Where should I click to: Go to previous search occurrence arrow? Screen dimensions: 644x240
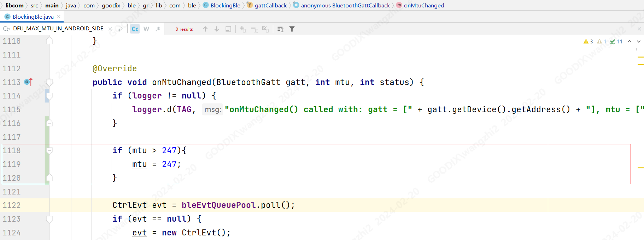[x=205, y=29]
